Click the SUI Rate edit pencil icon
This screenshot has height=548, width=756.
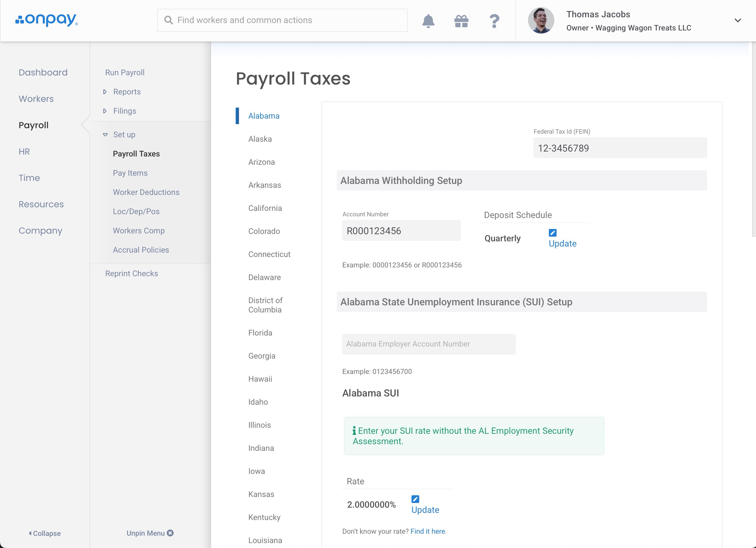(415, 499)
